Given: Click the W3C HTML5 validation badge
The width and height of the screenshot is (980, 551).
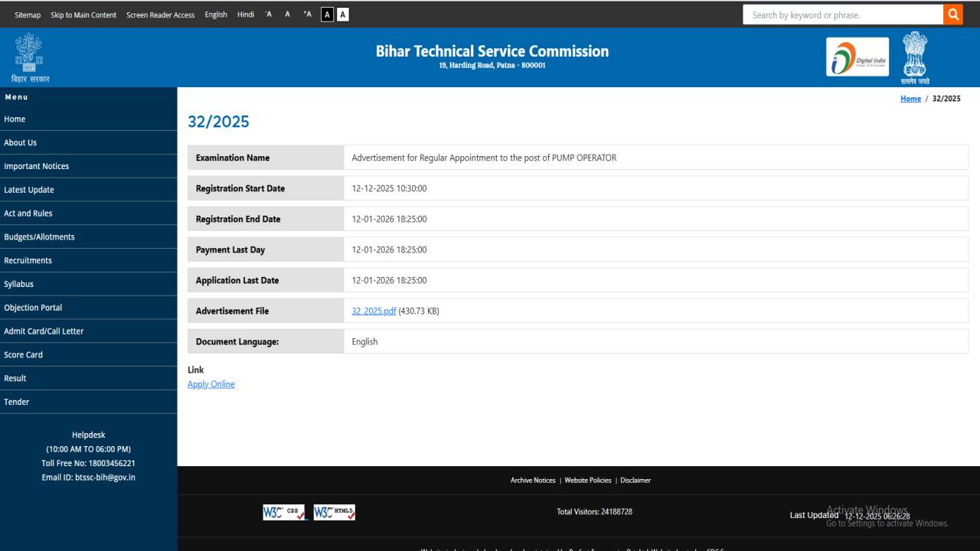Looking at the screenshot, I should (333, 512).
